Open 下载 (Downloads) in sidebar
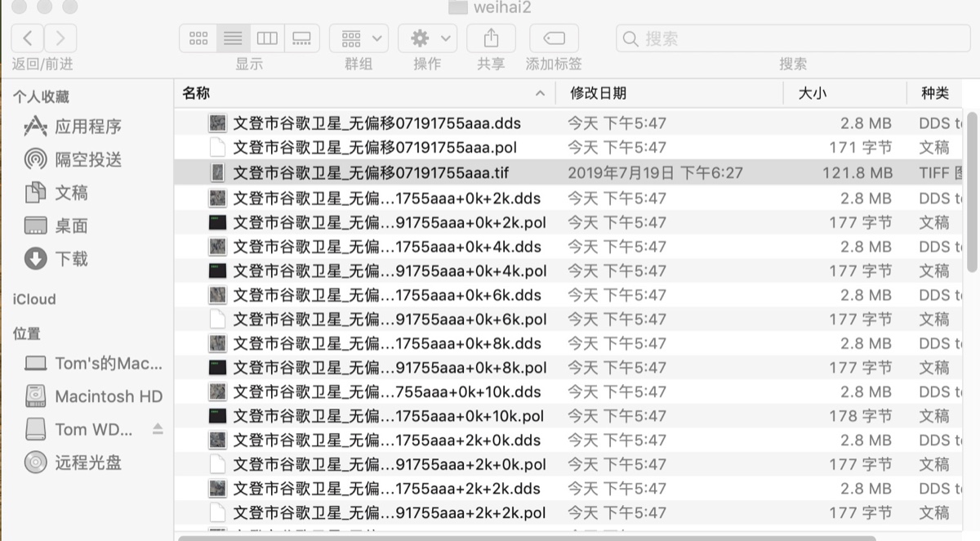Viewport: 980px width, 541px height. click(71, 259)
